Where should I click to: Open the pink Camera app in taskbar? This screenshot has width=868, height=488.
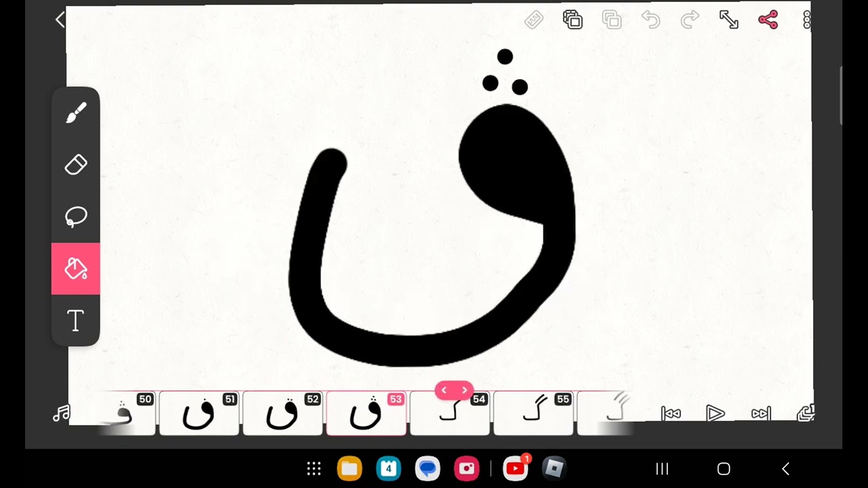[467, 468]
